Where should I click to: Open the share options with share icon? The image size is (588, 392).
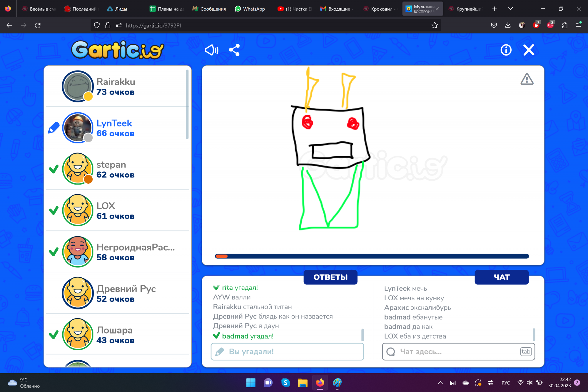point(235,50)
